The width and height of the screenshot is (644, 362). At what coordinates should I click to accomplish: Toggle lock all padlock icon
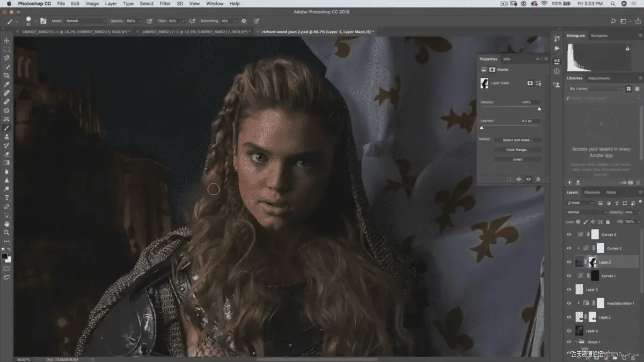[x=606, y=221]
